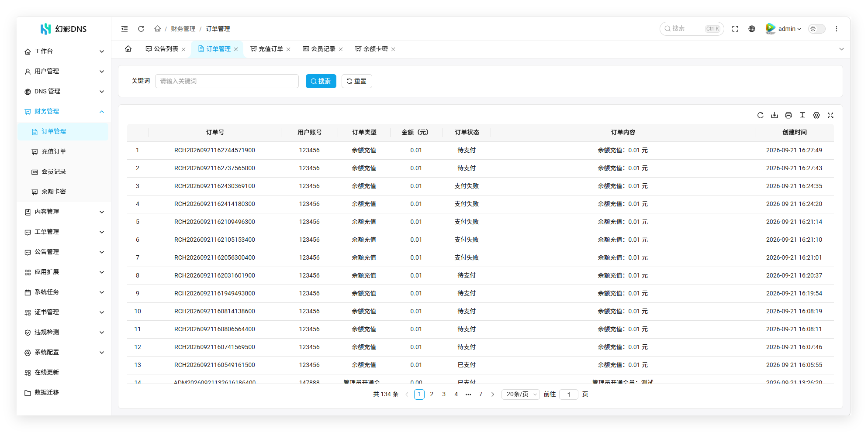
Task: Open the vertical three-dot settings menu
Action: tap(837, 29)
